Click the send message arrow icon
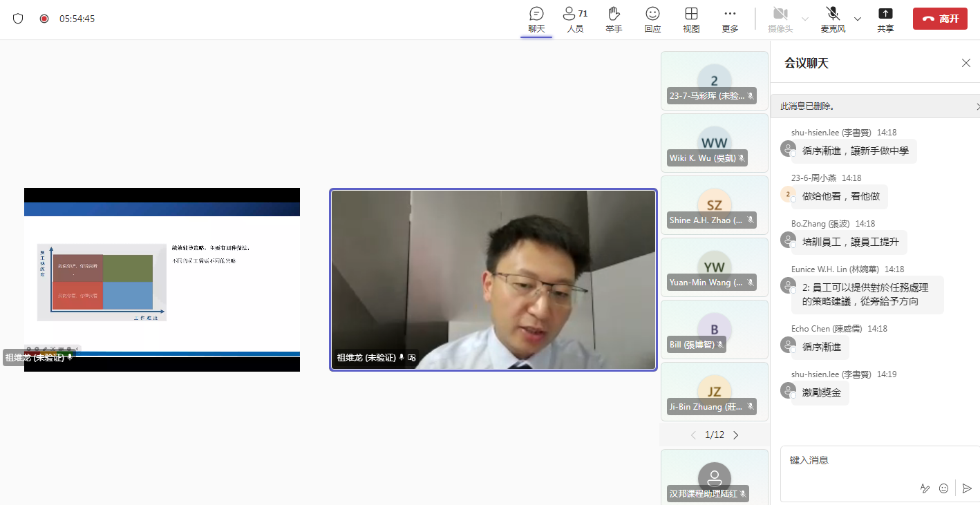This screenshot has height=505, width=980. [x=967, y=488]
